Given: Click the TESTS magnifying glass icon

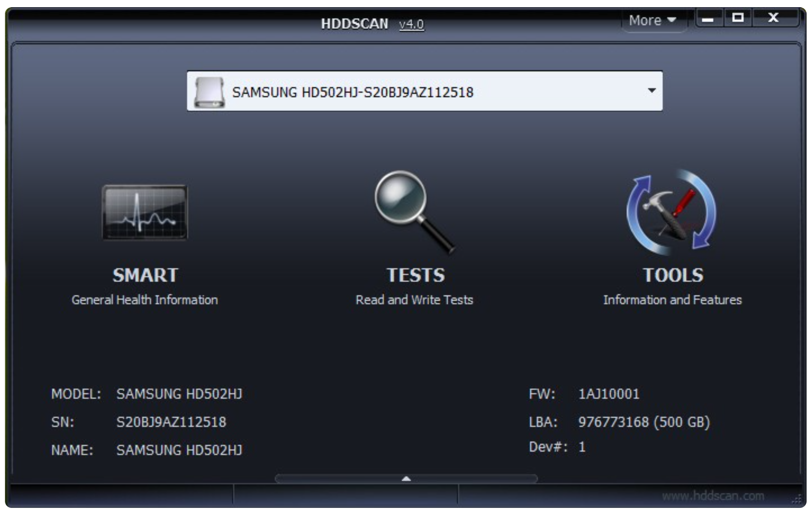Looking at the screenshot, I should [415, 212].
